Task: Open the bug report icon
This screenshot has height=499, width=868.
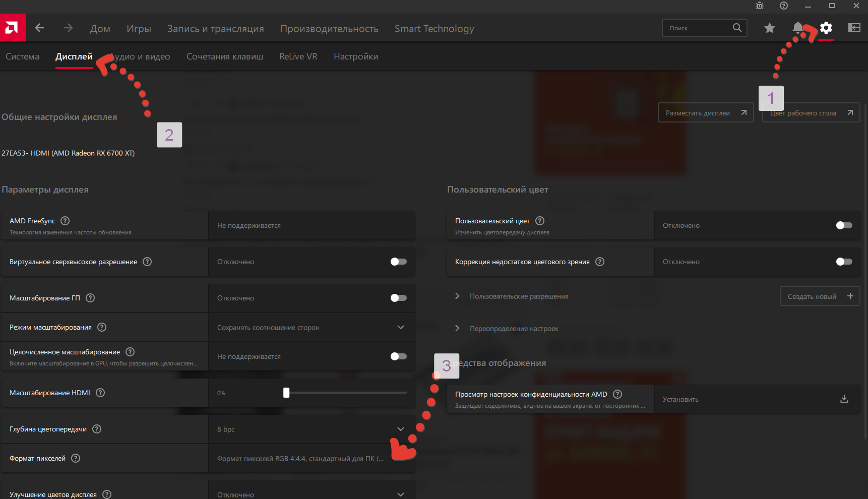Action: click(x=760, y=6)
